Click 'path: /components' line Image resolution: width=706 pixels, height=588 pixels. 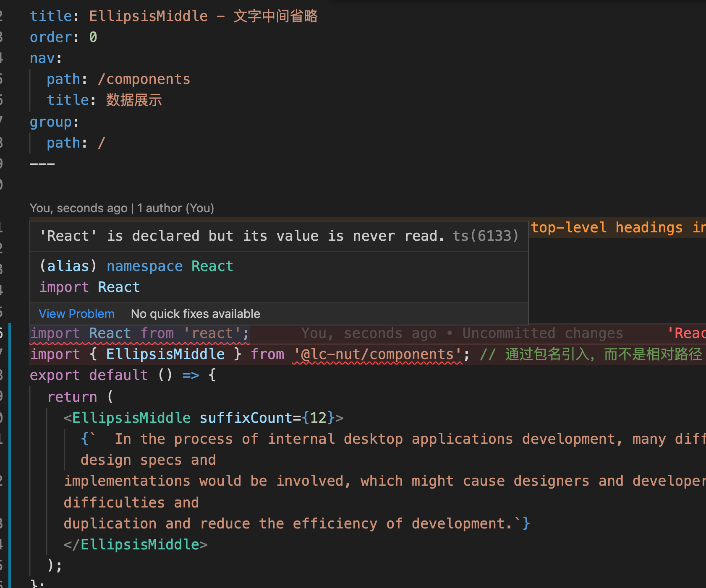tap(118, 79)
